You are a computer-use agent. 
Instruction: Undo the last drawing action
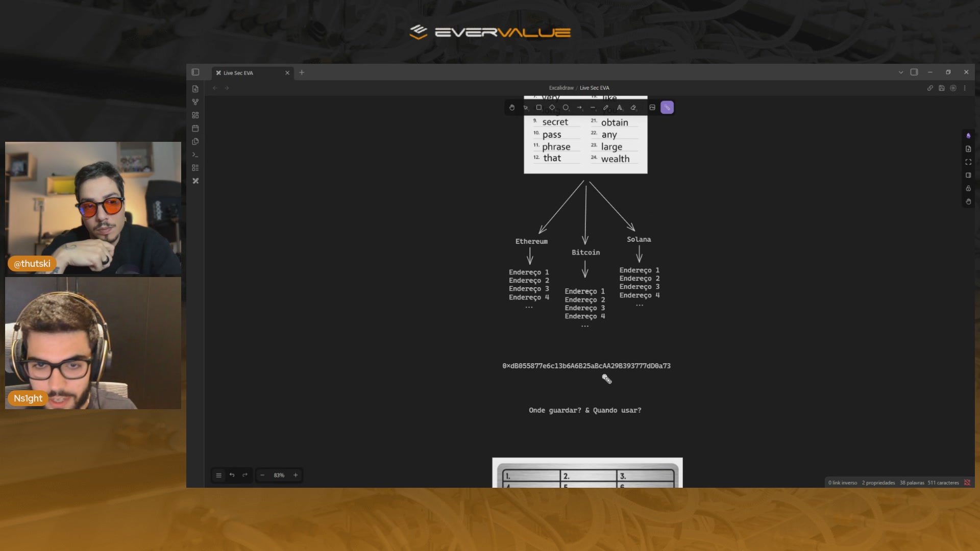coord(232,475)
